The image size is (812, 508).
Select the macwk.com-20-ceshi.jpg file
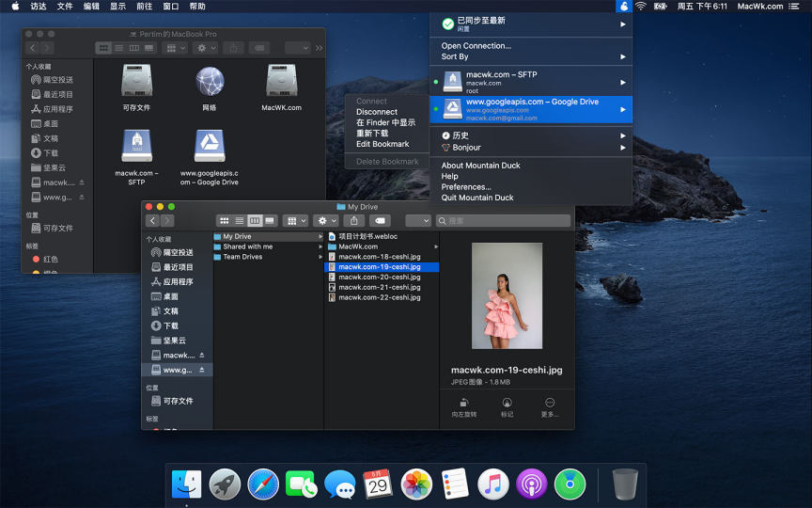pos(379,277)
